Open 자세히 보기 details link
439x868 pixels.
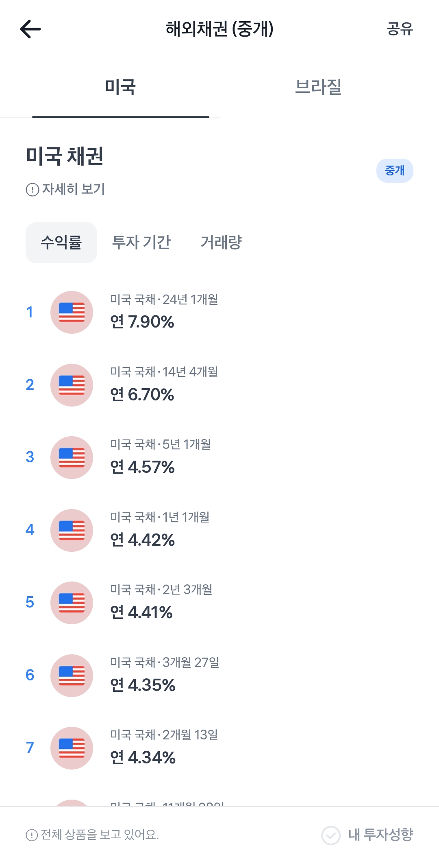[x=74, y=189]
